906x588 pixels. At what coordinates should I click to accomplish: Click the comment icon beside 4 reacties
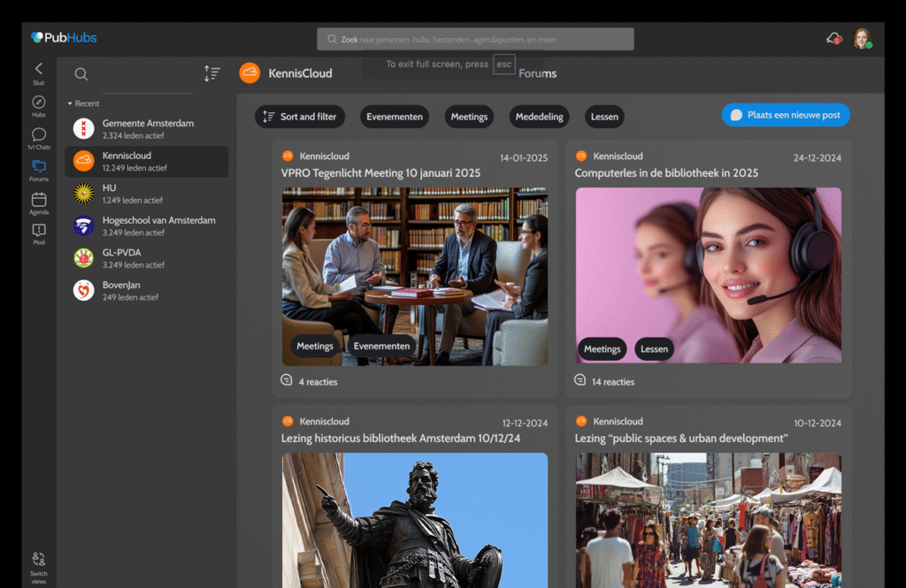[287, 380]
